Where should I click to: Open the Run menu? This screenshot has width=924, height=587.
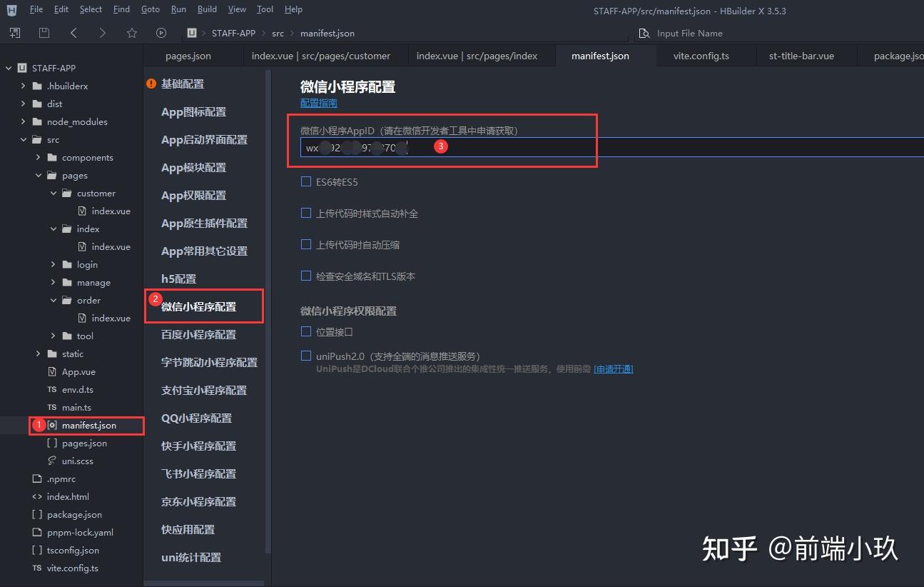tap(178, 9)
